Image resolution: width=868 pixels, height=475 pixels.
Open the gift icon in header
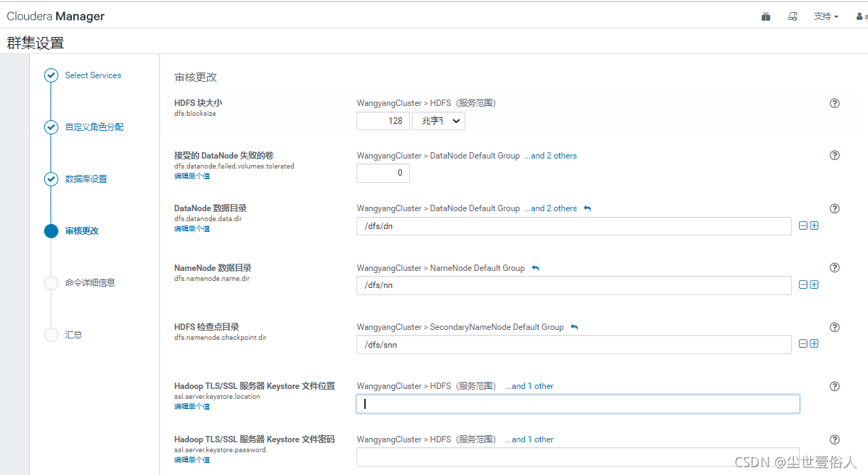(766, 16)
